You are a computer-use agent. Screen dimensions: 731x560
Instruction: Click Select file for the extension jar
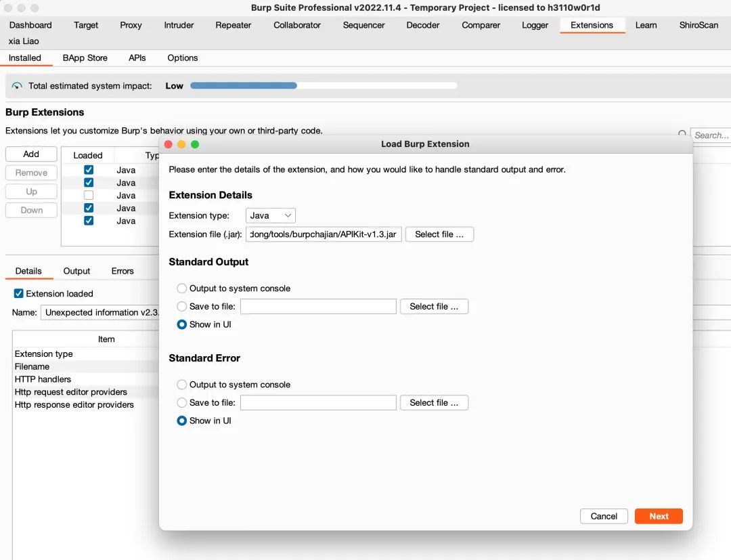click(x=439, y=234)
